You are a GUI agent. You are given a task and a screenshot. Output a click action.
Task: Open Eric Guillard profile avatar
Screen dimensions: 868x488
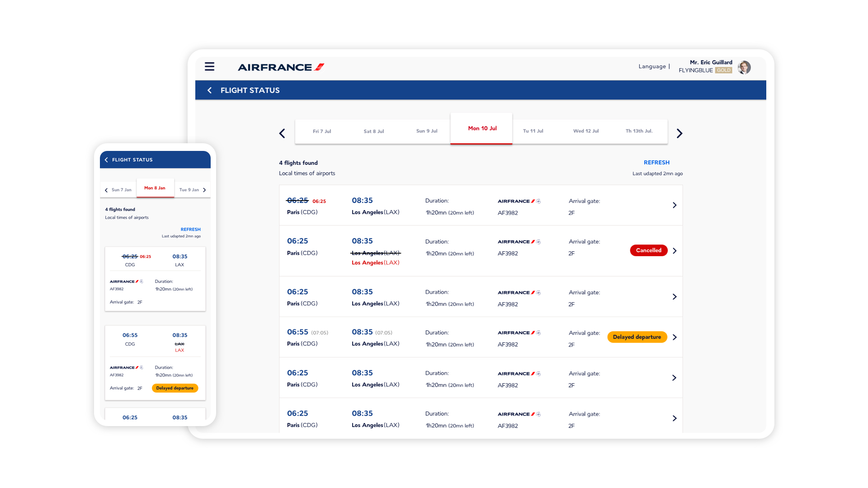pos(744,67)
